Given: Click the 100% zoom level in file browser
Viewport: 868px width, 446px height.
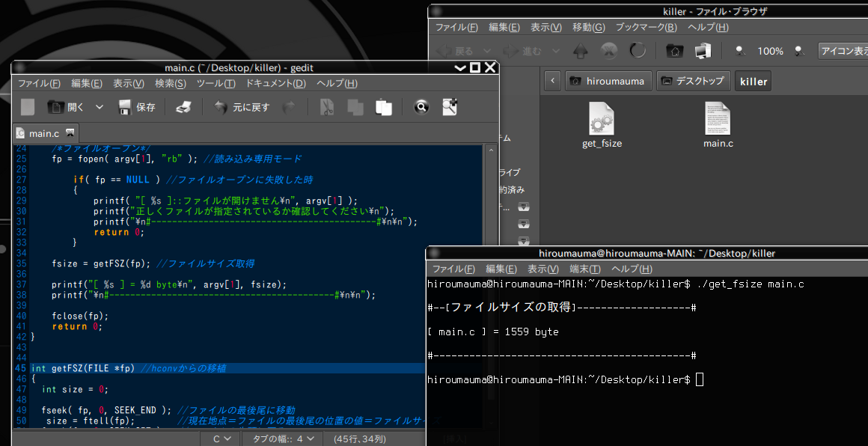Looking at the screenshot, I should point(770,52).
